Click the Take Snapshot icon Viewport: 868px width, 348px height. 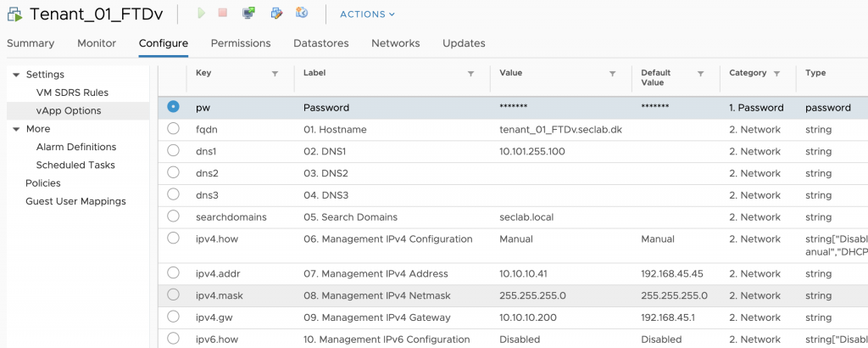pos(302,14)
